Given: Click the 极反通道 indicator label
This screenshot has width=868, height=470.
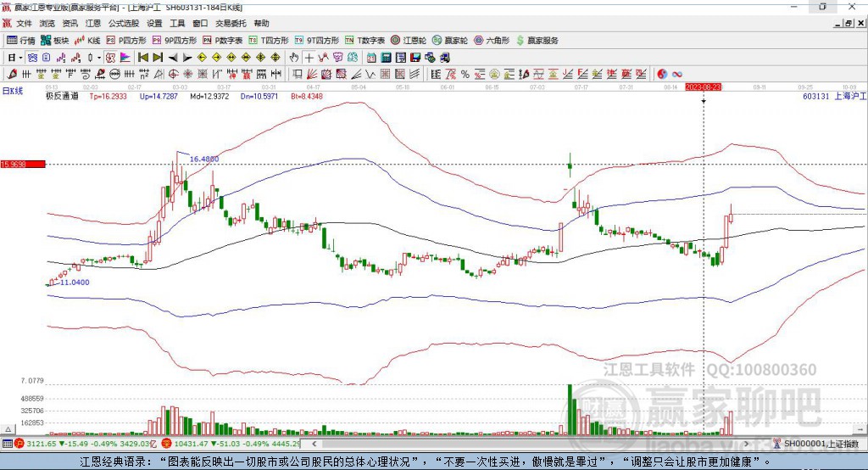Looking at the screenshot, I should pyautogui.click(x=62, y=97).
